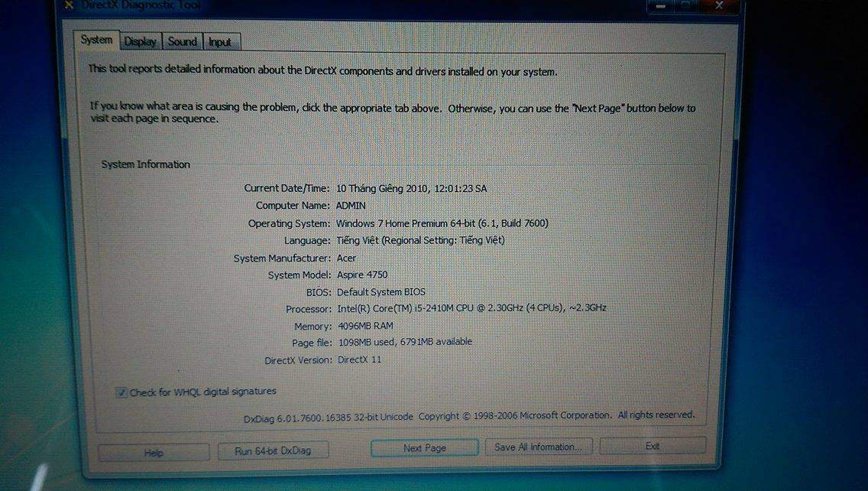Click the current date and time value
Viewport: 868px width, 491px height.
411,188
